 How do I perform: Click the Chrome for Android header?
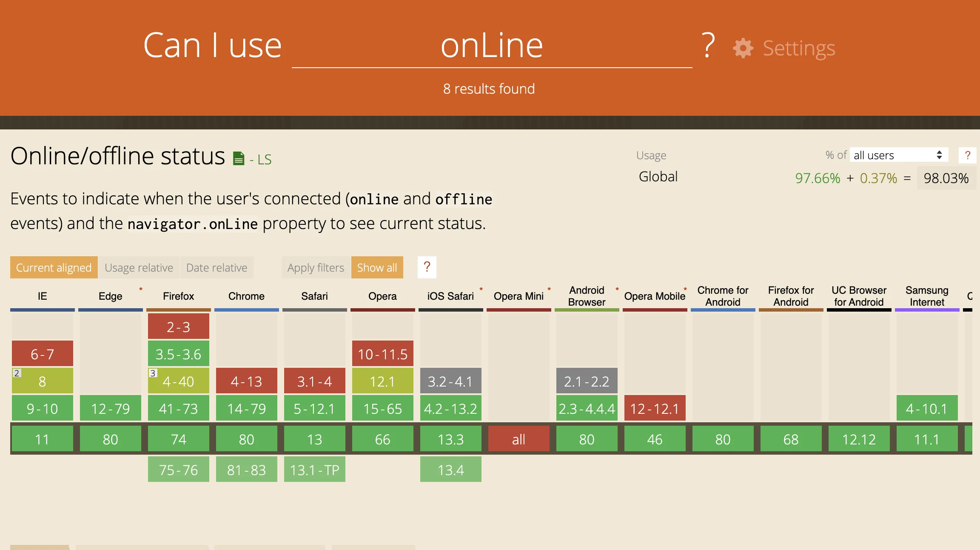[723, 296]
